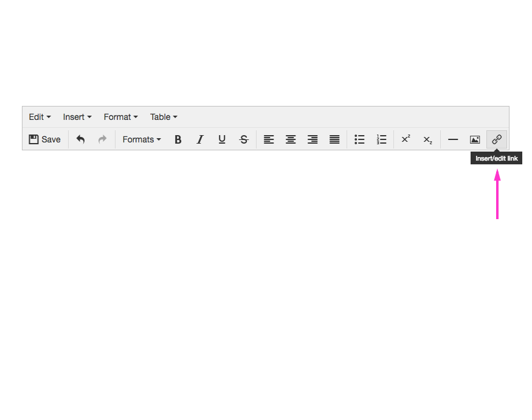This screenshot has height=420, width=532.
Task: Center align the text
Action: coord(291,139)
